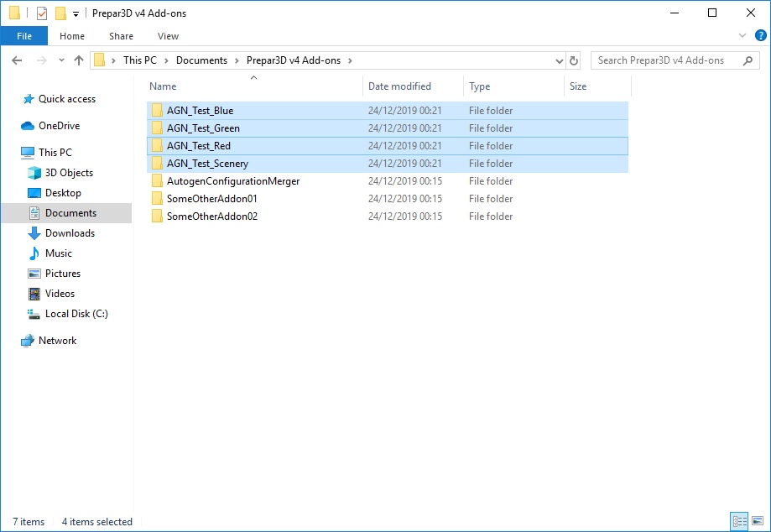Go up one folder level with Up arrow
771x532 pixels.
(x=79, y=60)
